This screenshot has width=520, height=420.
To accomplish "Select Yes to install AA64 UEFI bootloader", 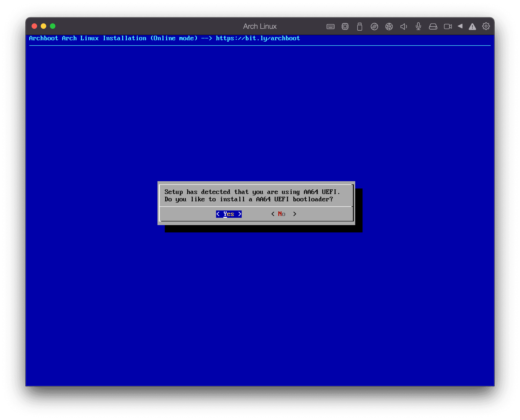I will coord(229,214).
